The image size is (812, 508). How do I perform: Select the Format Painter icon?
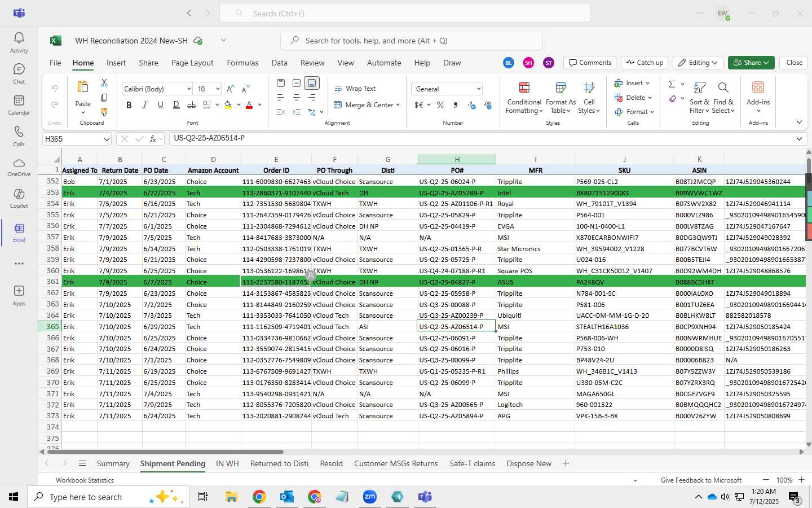104,112
